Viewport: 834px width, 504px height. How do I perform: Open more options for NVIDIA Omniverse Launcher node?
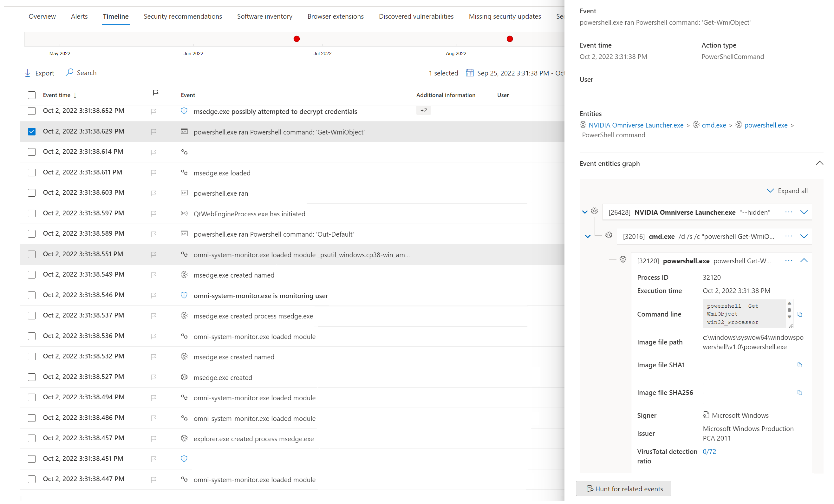[x=789, y=212]
